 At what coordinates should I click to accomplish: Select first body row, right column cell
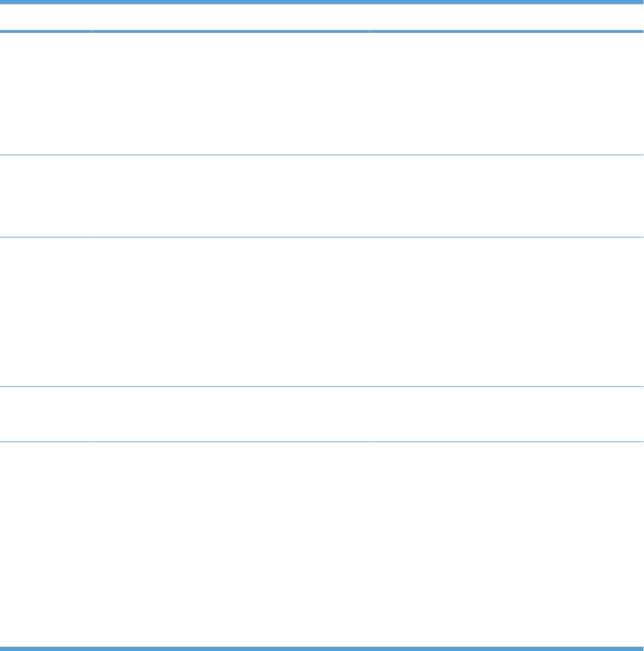click(506, 94)
